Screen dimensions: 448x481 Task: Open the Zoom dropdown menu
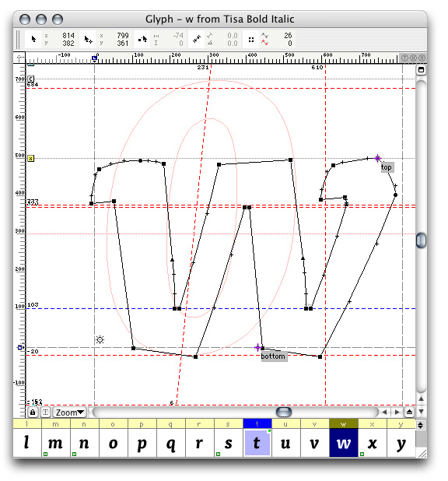point(69,413)
